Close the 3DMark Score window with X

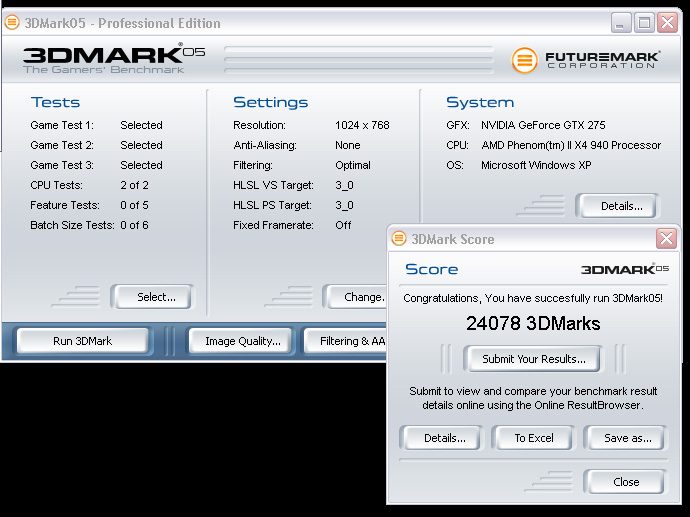pos(666,238)
